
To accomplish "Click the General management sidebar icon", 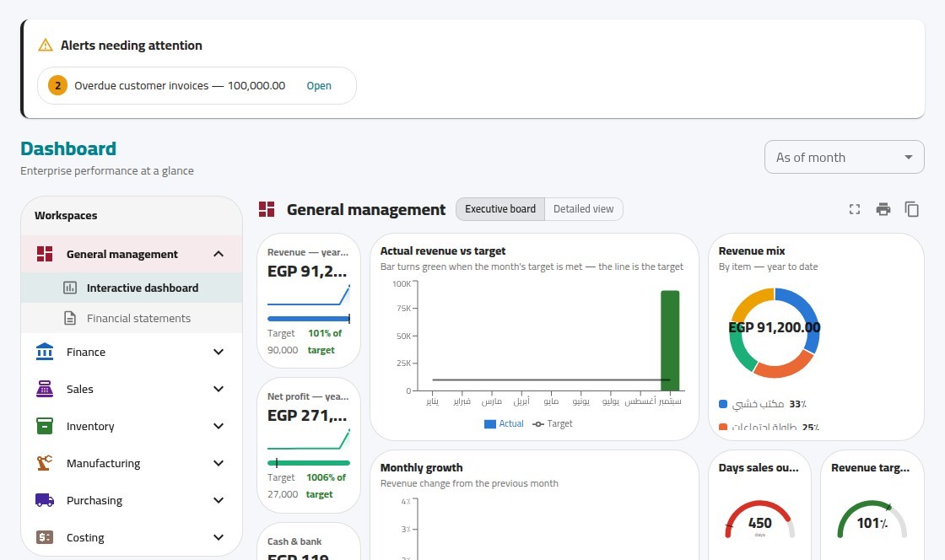I will [x=45, y=254].
